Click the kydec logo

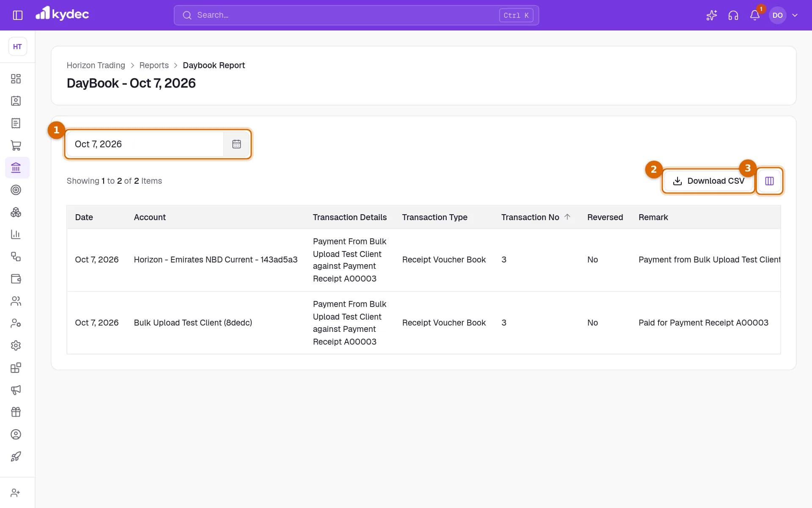pos(62,14)
